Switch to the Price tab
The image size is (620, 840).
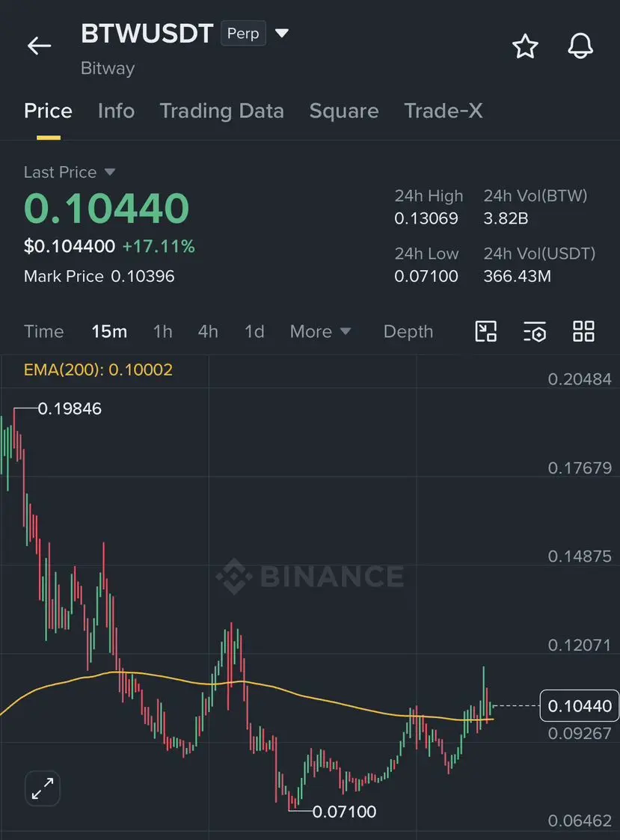click(x=48, y=111)
